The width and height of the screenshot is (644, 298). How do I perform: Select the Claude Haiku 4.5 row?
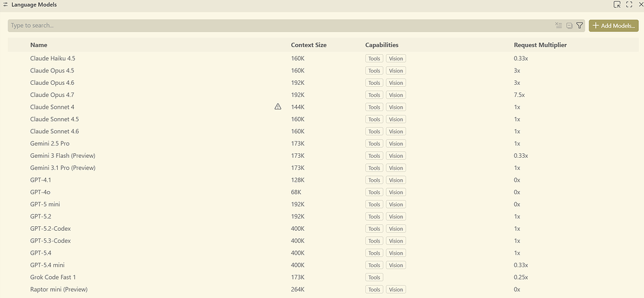pyautogui.click(x=323, y=58)
